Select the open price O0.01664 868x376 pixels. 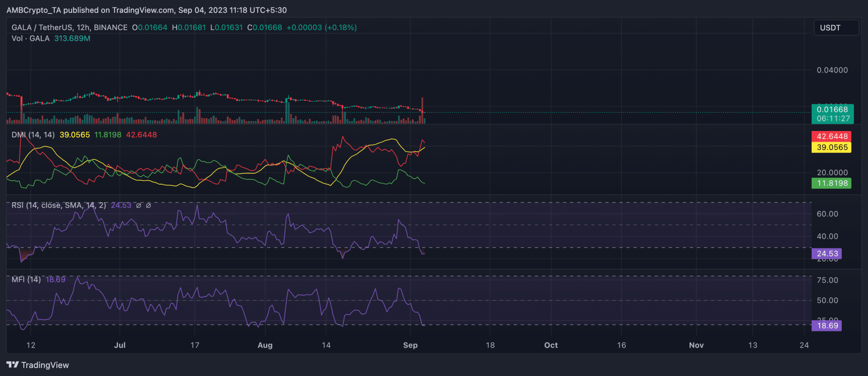pos(150,28)
